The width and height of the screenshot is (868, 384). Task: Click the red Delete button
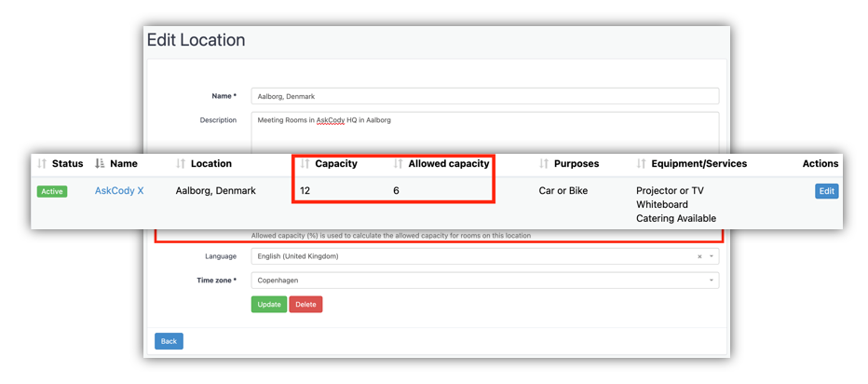[305, 304]
